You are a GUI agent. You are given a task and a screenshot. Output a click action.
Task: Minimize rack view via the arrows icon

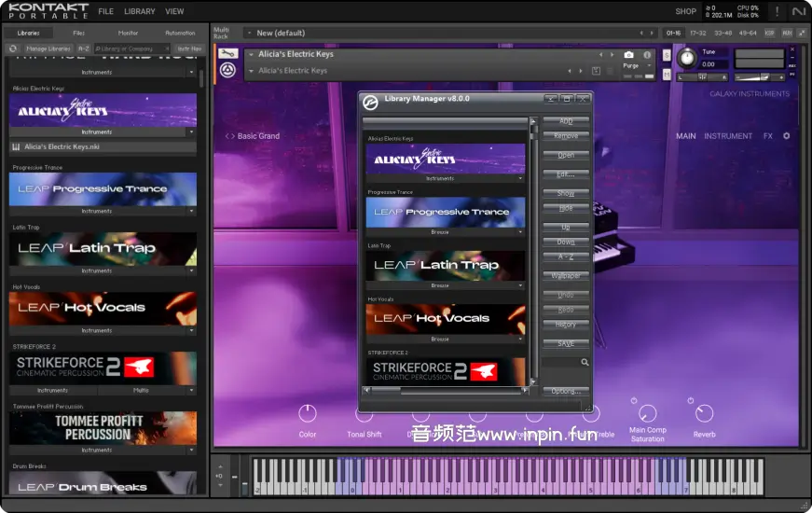(x=802, y=33)
